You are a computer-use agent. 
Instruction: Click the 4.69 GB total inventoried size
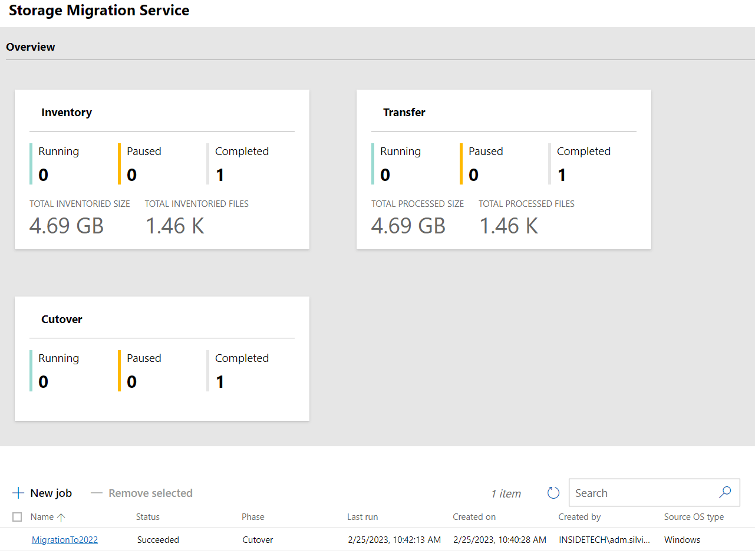(x=67, y=226)
